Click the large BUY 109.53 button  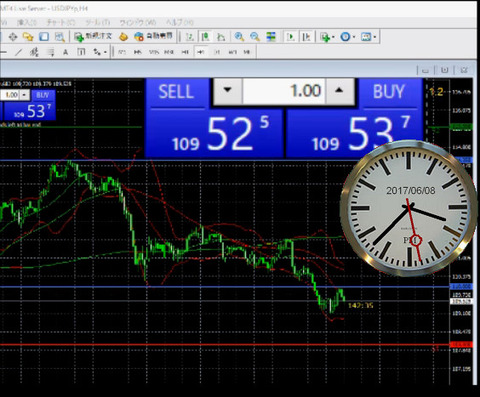pos(354,133)
